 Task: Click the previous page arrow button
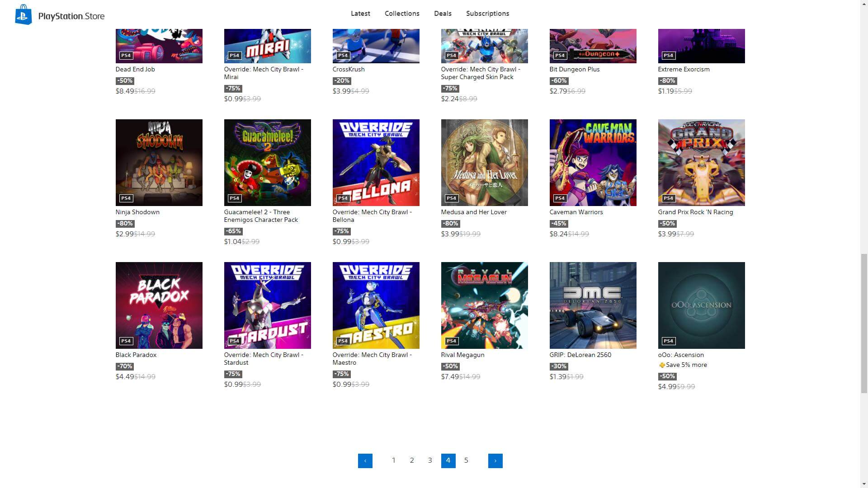click(x=365, y=460)
